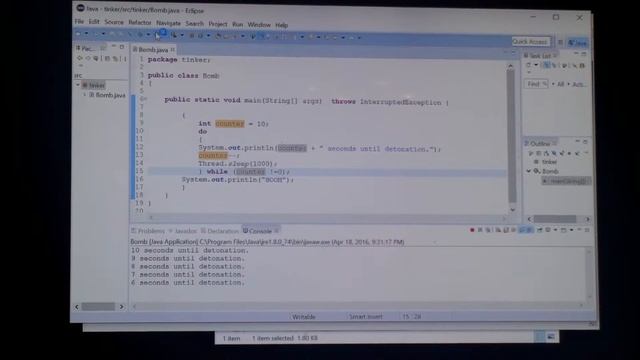Toggle Word Wrap in the console

click(513, 230)
